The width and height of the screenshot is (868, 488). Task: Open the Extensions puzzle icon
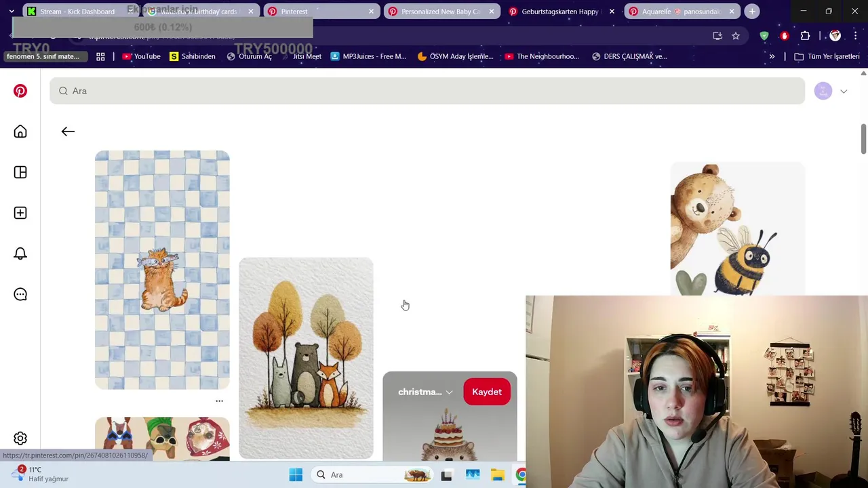click(x=806, y=36)
